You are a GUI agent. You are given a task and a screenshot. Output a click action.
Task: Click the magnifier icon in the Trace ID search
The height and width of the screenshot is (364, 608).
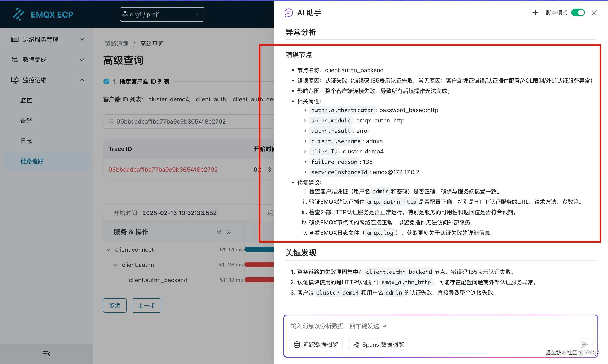111,121
